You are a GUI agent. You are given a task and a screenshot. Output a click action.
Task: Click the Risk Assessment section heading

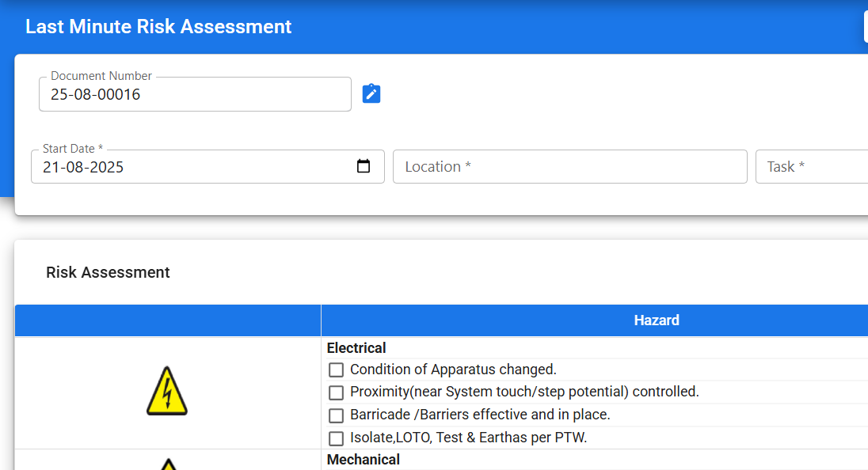[x=108, y=272]
